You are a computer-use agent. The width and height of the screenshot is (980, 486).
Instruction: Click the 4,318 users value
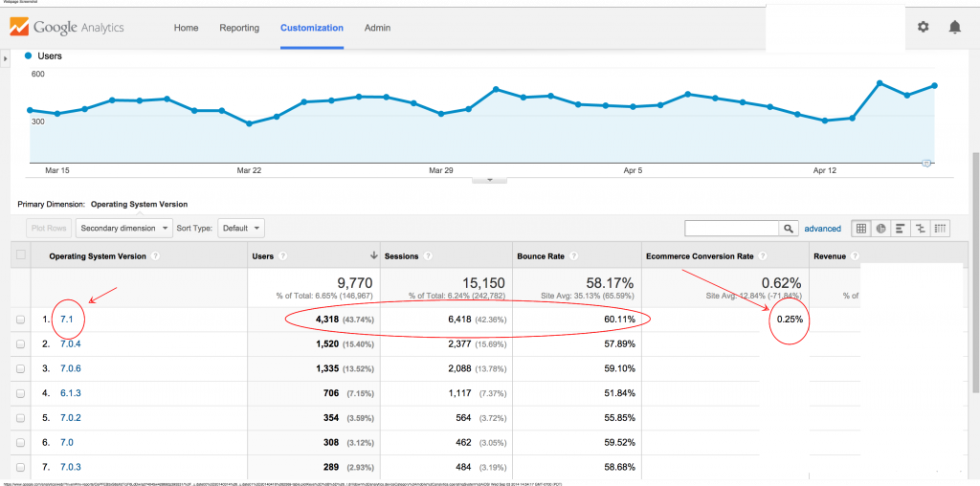coord(326,320)
